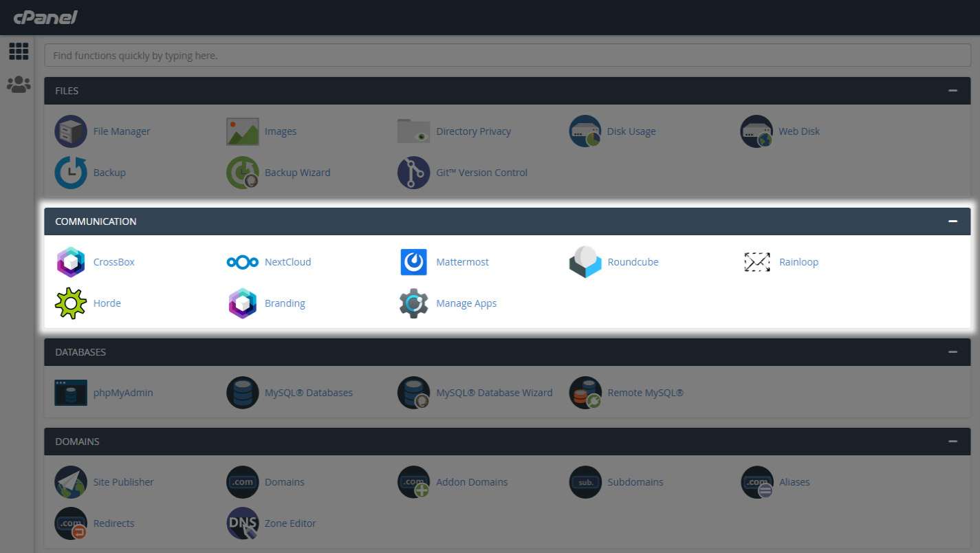Open the Disk Usage tool
The height and width of the screenshot is (553, 980).
click(x=585, y=131)
